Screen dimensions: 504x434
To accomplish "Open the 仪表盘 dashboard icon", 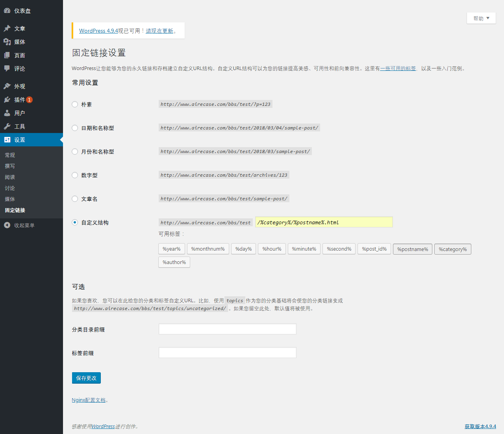I will (7, 11).
